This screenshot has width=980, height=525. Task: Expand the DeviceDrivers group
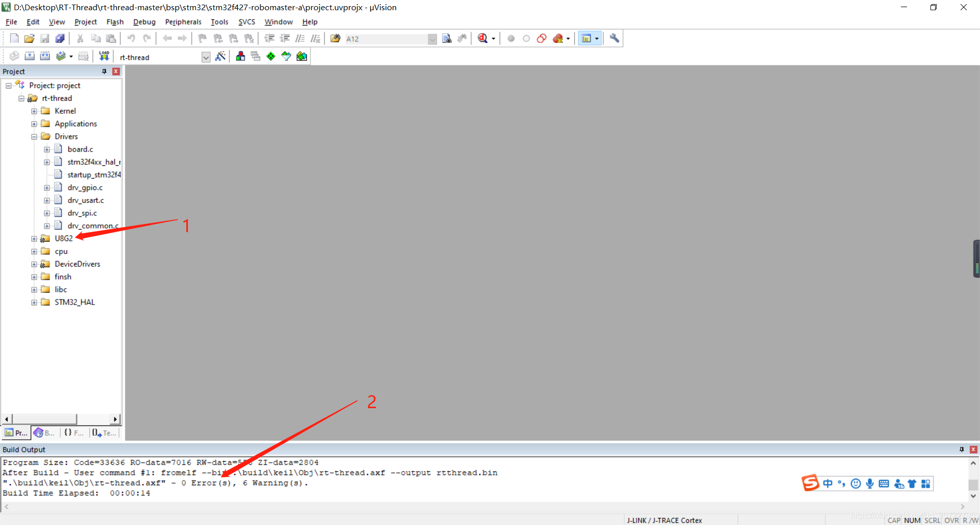tap(34, 264)
